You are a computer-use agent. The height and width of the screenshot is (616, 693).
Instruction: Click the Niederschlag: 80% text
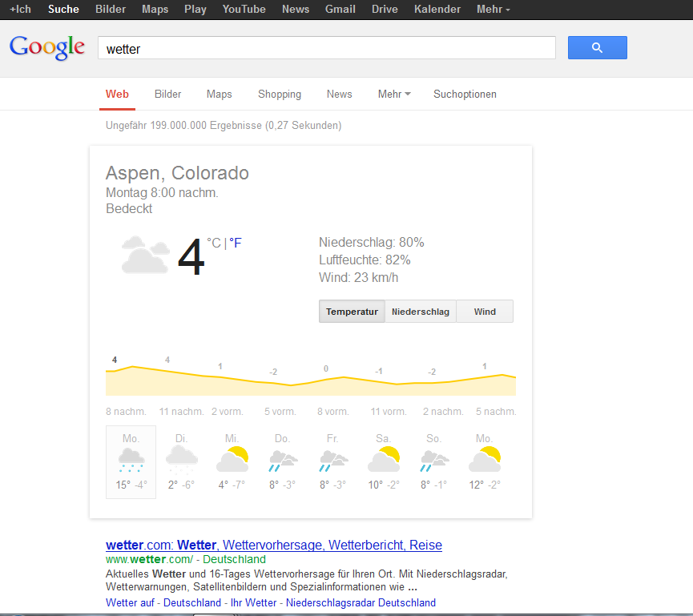pyautogui.click(x=371, y=242)
